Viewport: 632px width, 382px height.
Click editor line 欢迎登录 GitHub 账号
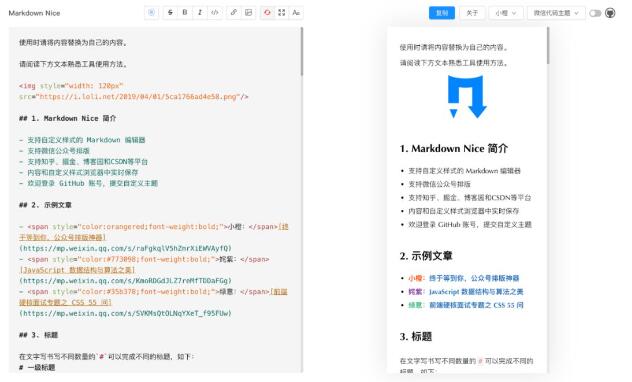88,183
